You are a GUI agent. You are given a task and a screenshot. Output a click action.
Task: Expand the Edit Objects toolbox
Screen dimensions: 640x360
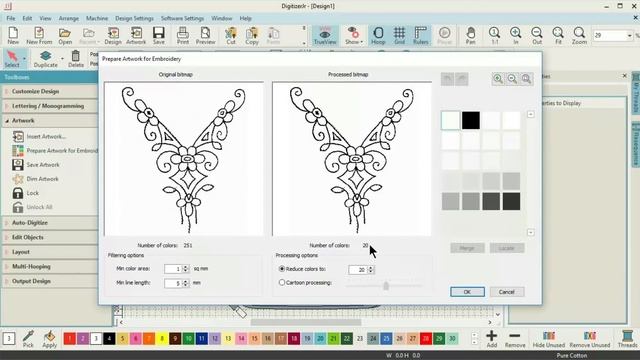point(50,237)
